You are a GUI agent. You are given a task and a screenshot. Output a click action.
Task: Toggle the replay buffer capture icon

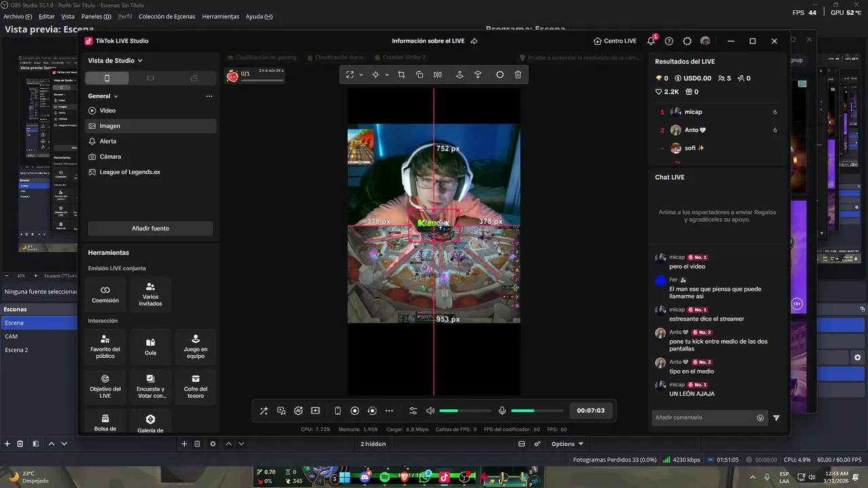(x=372, y=411)
